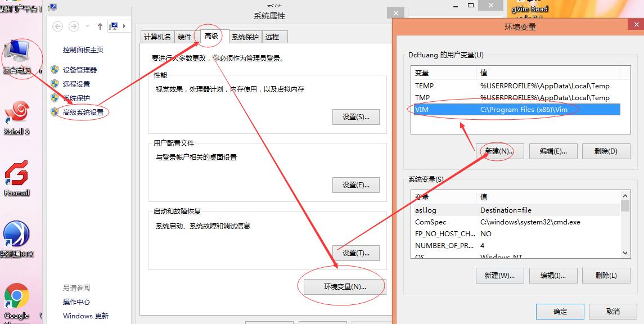
Task: Open 远程设置 link
Action: (76, 84)
